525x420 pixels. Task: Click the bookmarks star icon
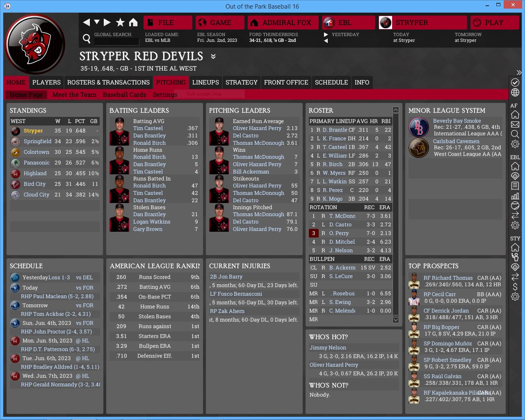[120, 22]
